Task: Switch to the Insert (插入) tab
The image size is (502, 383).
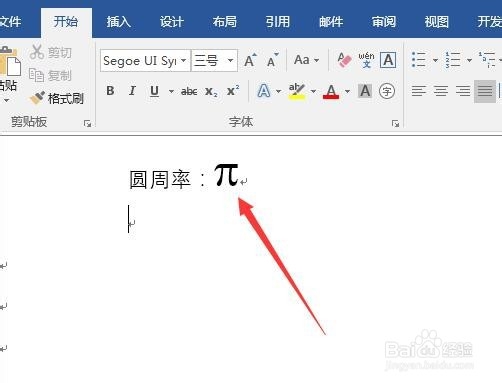Action: (x=119, y=22)
